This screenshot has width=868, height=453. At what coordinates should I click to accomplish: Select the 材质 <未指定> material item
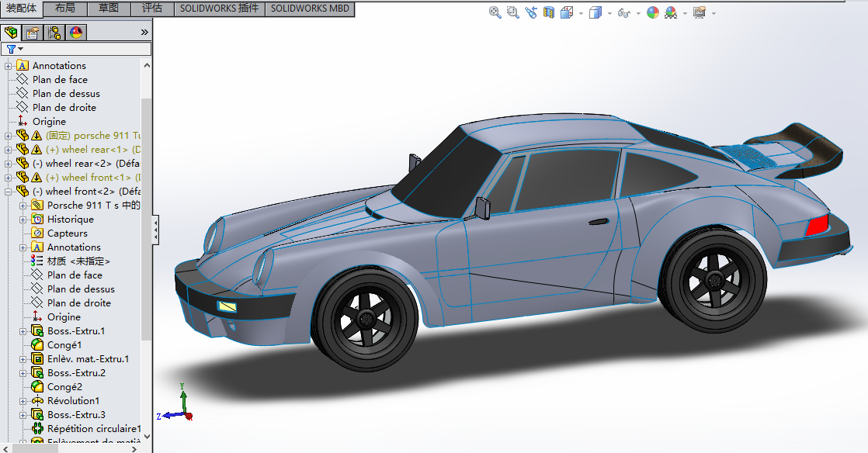(78, 261)
